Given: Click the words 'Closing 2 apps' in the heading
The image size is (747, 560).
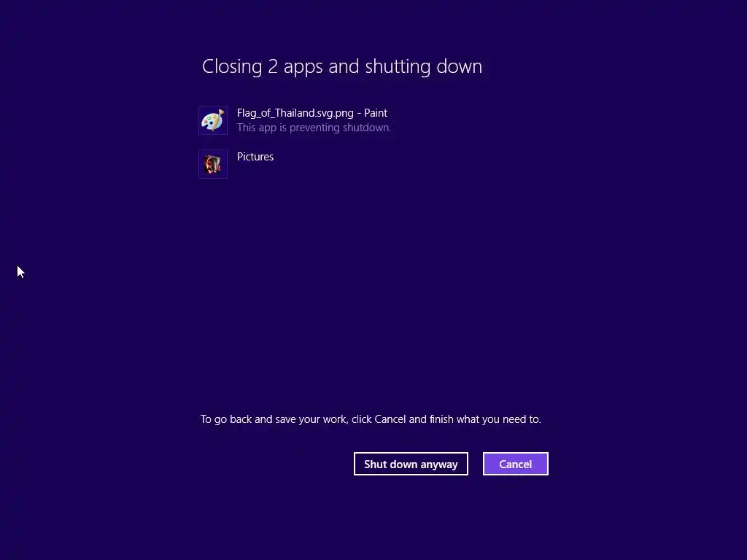Looking at the screenshot, I should (263, 66).
